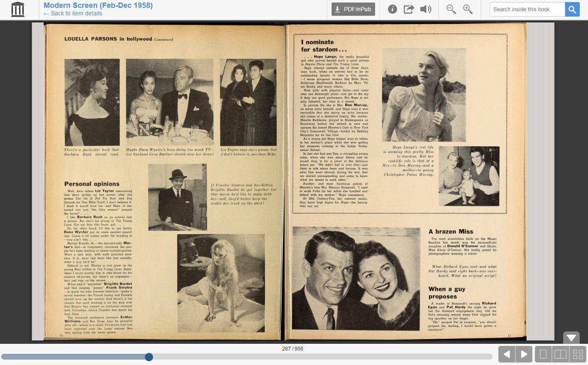Collapse the bottom navigation bar arrow

(x=571, y=338)
